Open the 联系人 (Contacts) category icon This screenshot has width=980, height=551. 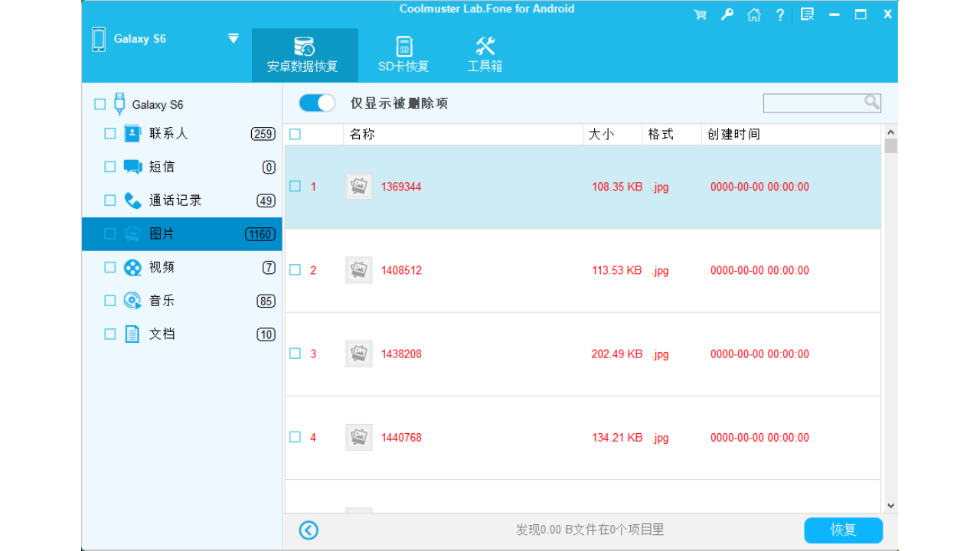click(x=132, y=132)
